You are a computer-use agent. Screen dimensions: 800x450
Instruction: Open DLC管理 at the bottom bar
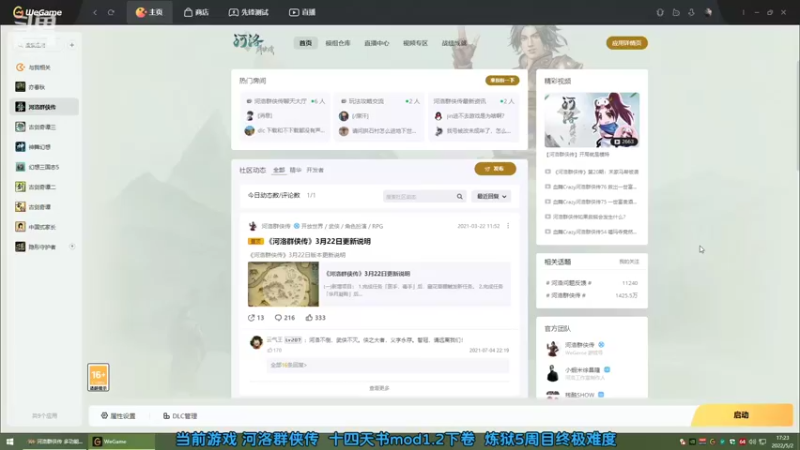pos(180,416)
